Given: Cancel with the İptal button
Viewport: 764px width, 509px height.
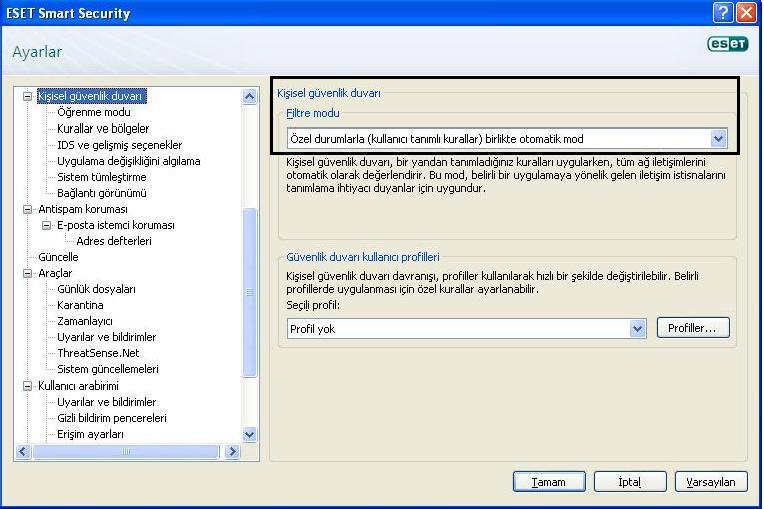Looking at the screenshot, I should pos(630,482).
